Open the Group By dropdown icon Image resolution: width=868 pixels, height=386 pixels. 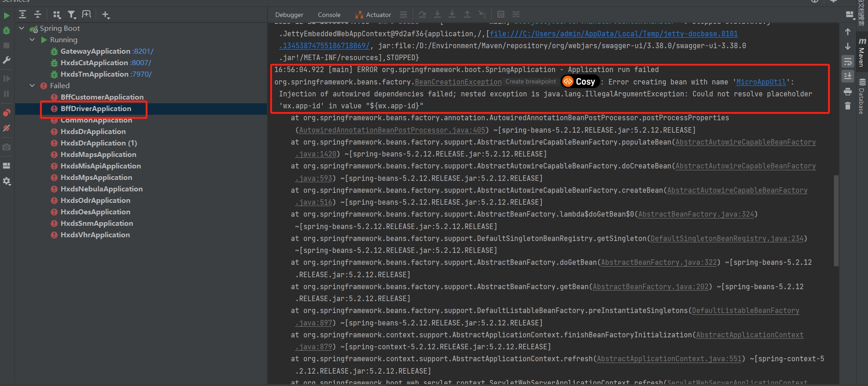(57, 15)
